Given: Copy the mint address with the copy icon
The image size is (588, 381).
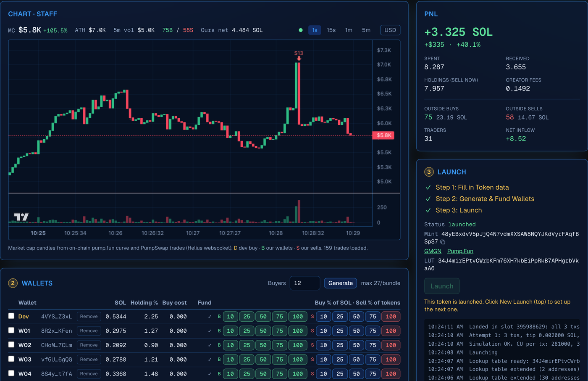Looking at the screenshot, I should point(443,242).
